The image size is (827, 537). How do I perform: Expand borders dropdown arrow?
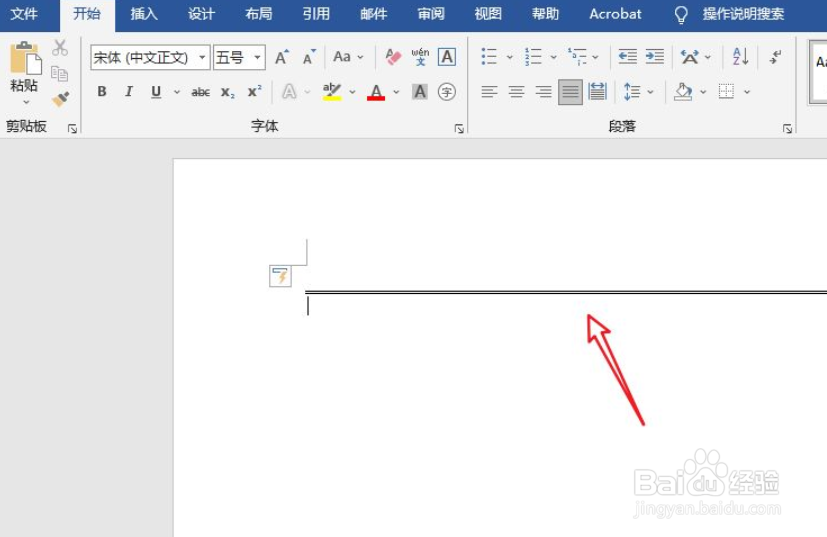[x=747, y=92]
